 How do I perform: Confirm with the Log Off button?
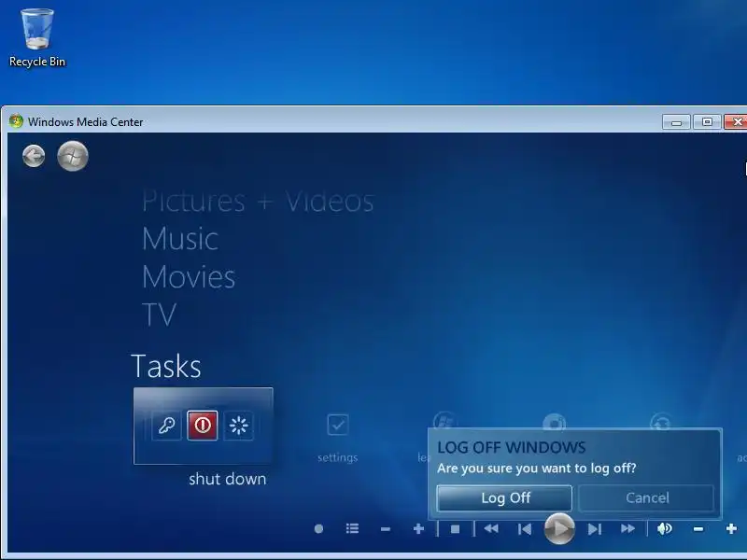(504, 498)
